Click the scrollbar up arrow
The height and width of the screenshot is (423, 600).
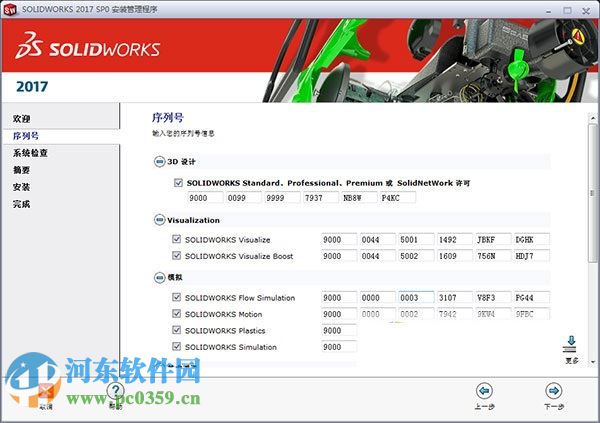593,118
